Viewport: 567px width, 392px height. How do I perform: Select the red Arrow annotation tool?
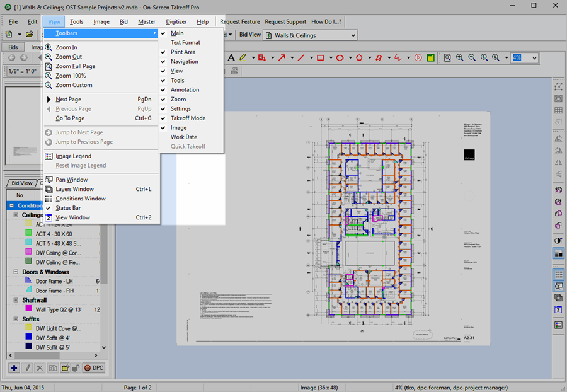282,57
